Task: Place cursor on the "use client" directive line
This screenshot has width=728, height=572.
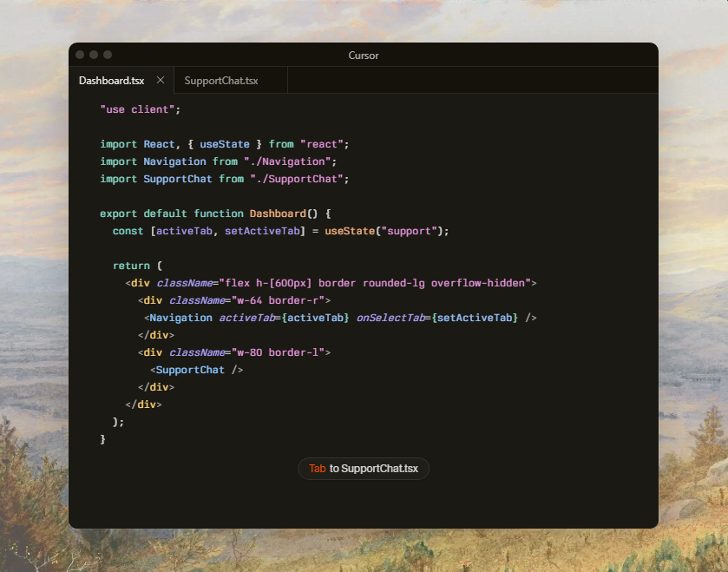Action: [140, 109]
